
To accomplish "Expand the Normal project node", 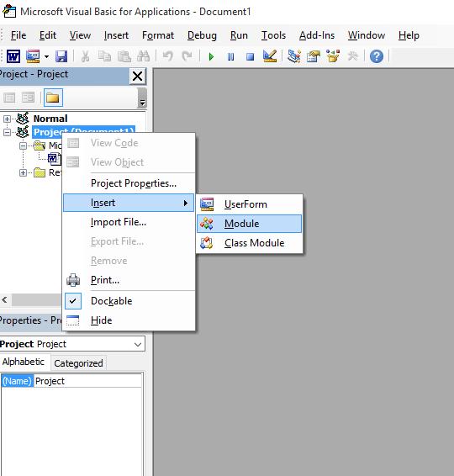I will 7,119.
